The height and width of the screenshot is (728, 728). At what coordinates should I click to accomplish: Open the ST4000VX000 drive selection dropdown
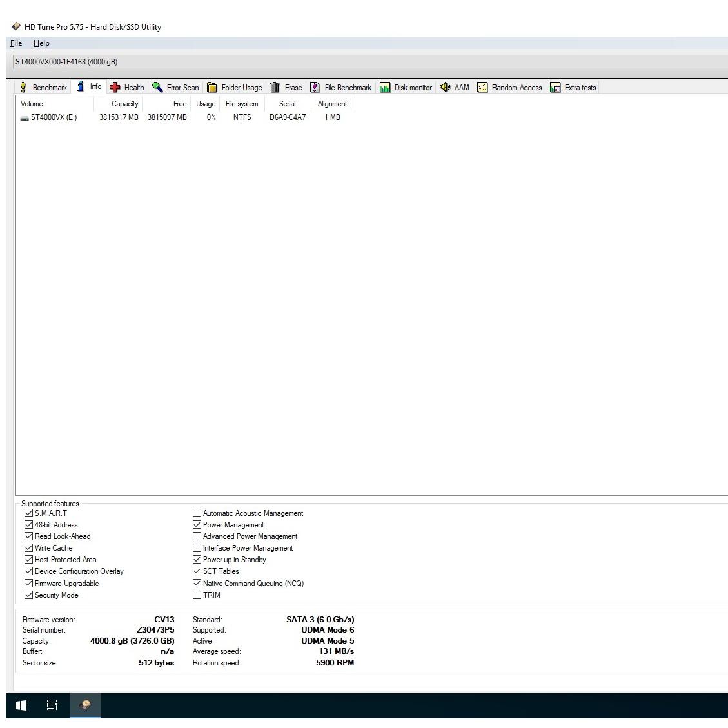[368, 62]
